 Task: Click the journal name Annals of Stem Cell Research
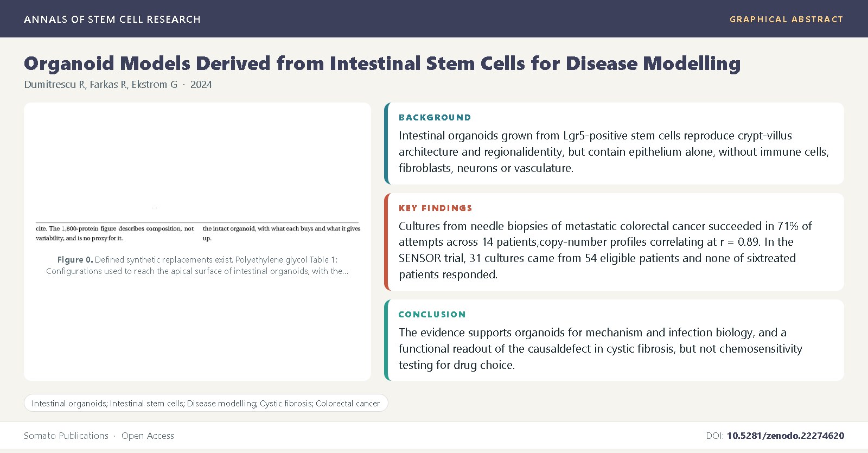[112, 20]
